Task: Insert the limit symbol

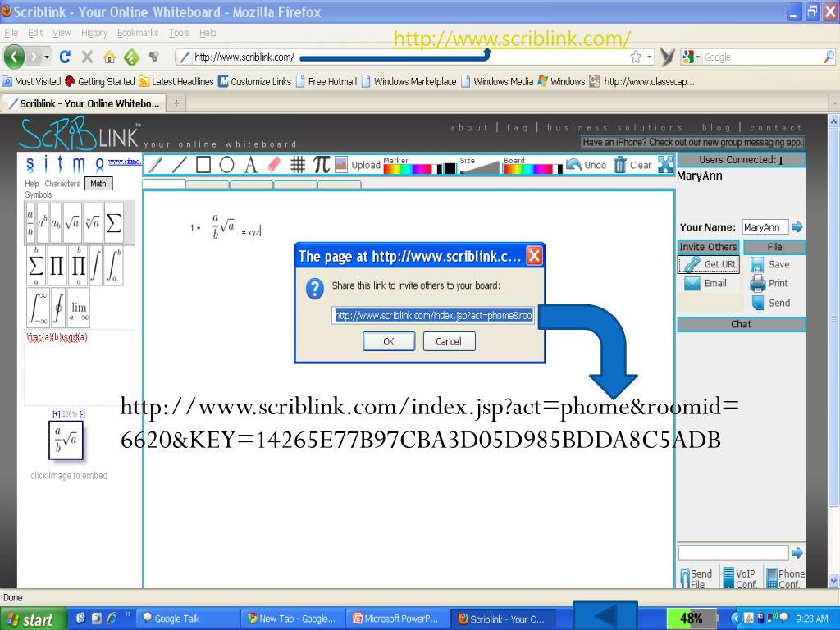Action: (x=79, y=308)
